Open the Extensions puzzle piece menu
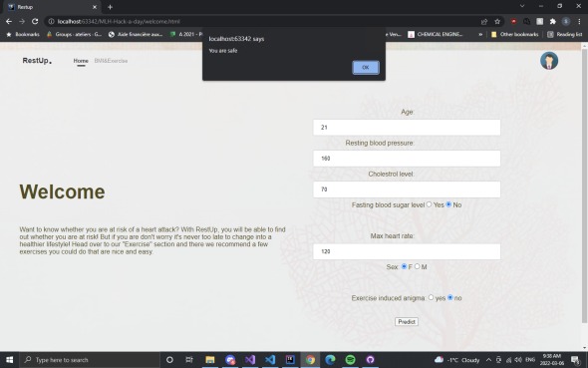 click(553, 21)
